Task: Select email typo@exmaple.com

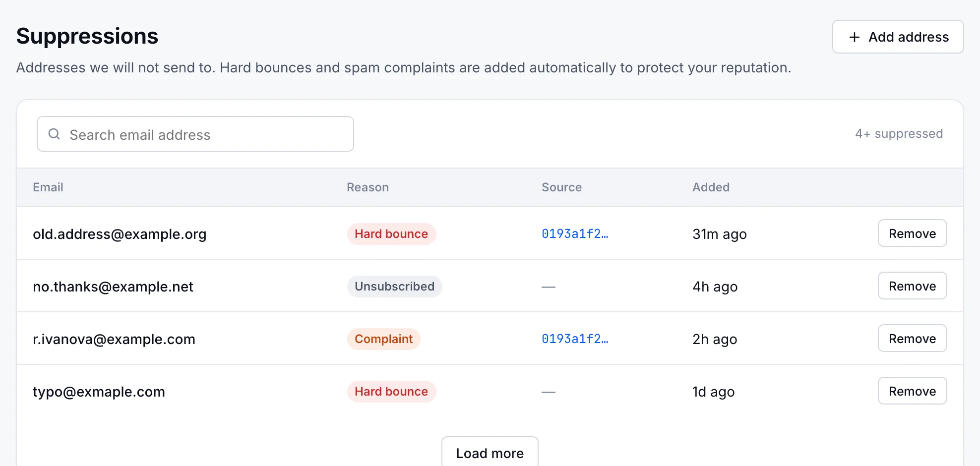Action: pos(99,392)
